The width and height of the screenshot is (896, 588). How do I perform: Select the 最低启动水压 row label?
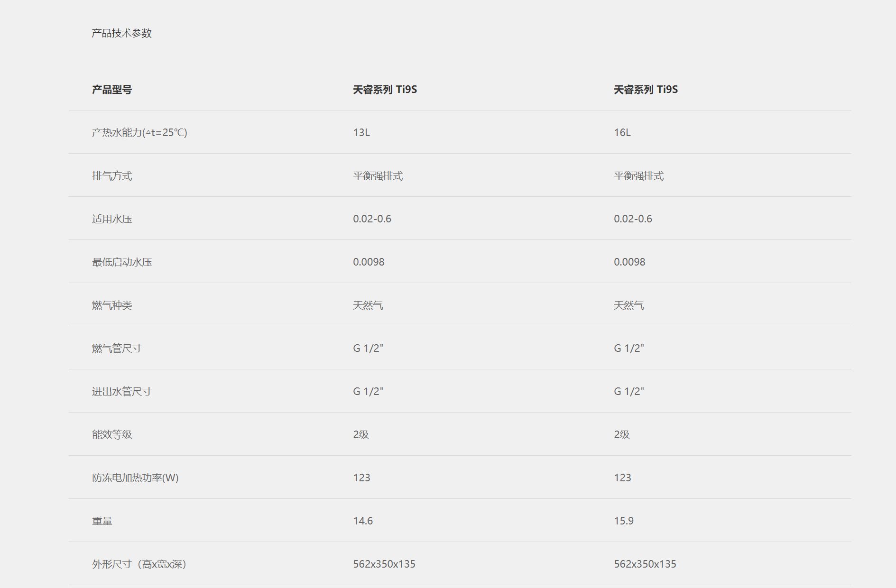(x=122, y=262)
